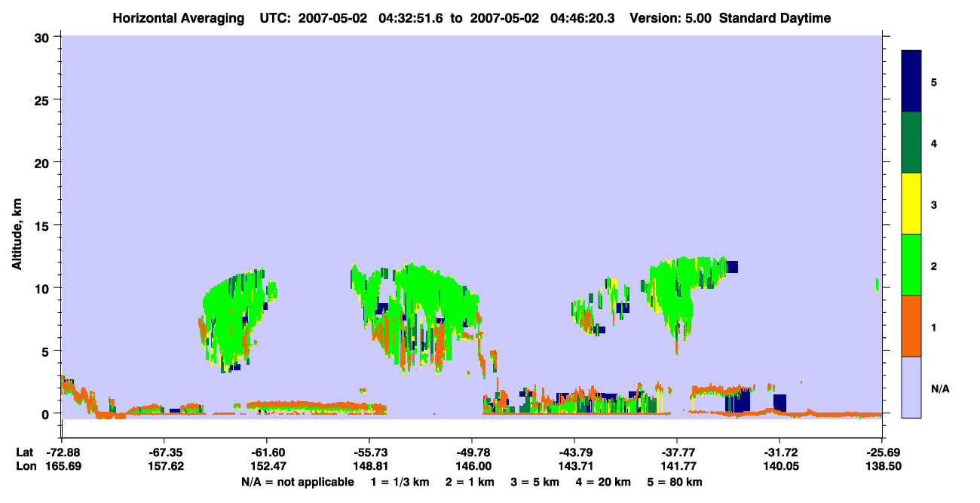
Task: Click the yellow color bar segment 3
Action: click(x=911, y=204)
